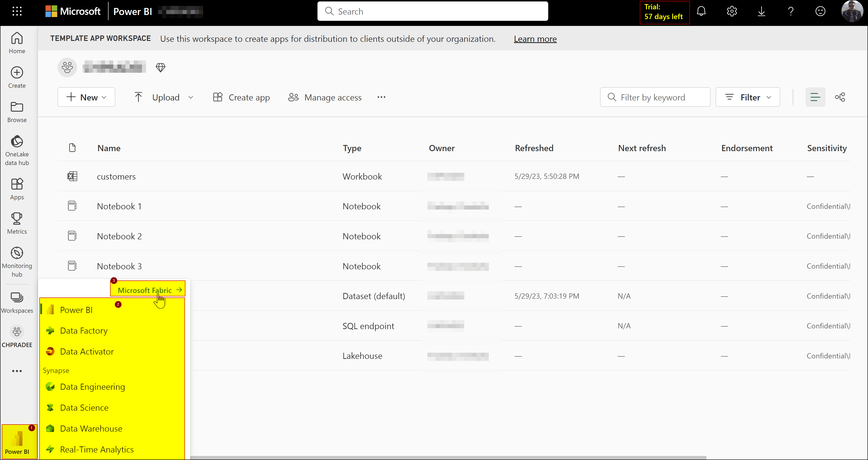Open the CHPRADEE workspace shortcut

tap(17, 337)
